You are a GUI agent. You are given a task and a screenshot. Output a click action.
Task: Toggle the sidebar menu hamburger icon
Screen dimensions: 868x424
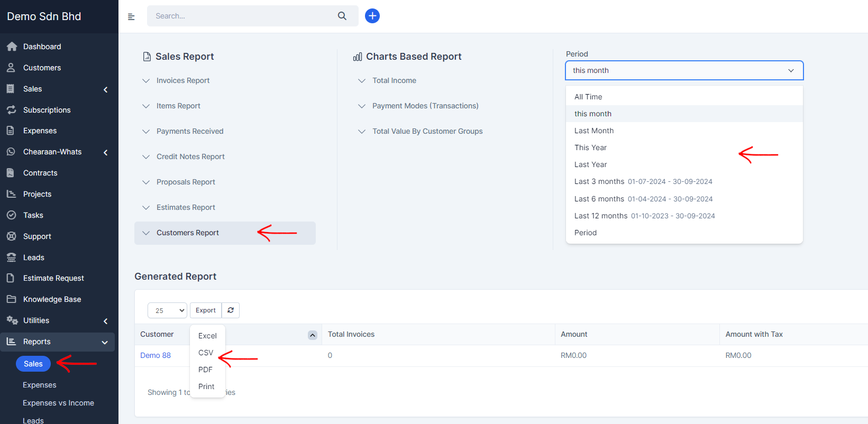[x=131, y=17]
